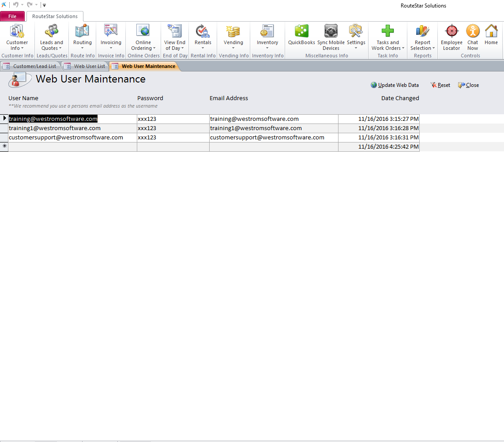Open the Inventory icon
Viewport: 504px width, 442px height.
click(x=267, y=31)
